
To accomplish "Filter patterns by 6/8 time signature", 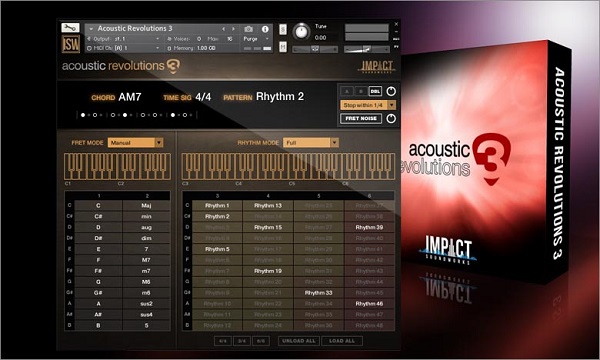I will tap(261, 341).
